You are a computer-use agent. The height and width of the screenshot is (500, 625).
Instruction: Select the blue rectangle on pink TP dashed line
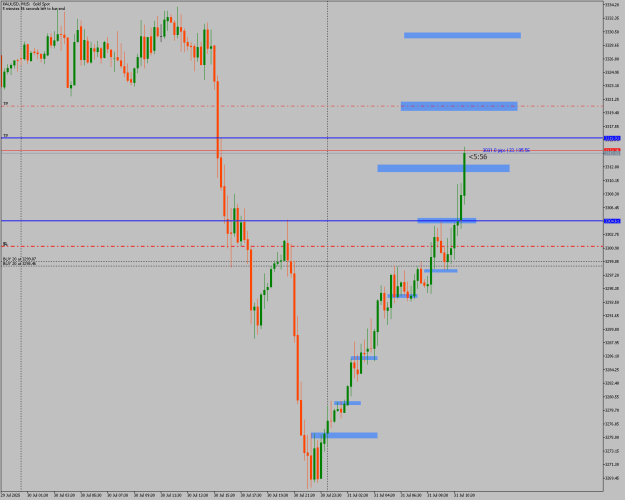(x=459, y=106)
